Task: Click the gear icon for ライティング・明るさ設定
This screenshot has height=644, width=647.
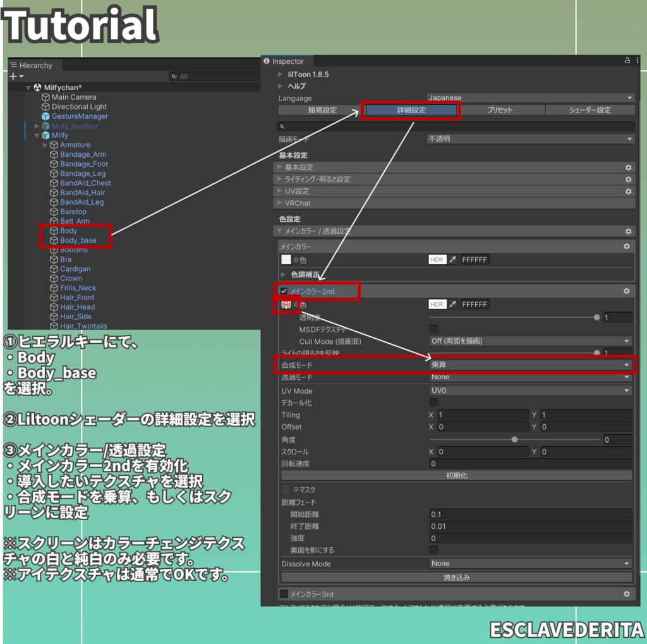Action: coord(628,179)
